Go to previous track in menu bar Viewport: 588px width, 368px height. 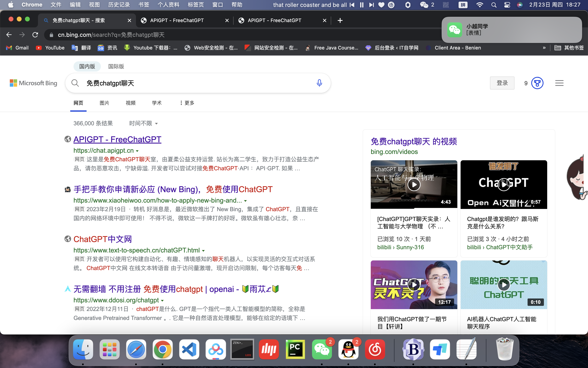point(352,5)
